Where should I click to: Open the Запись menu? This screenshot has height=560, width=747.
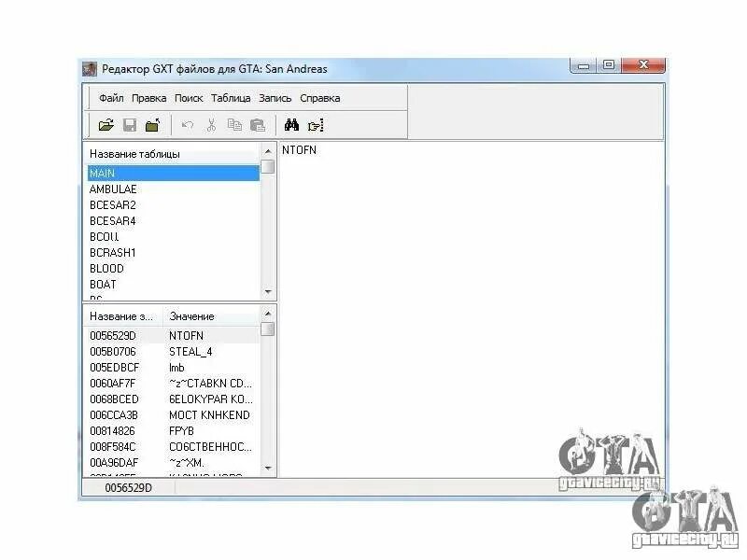click(x=275, y=98)
